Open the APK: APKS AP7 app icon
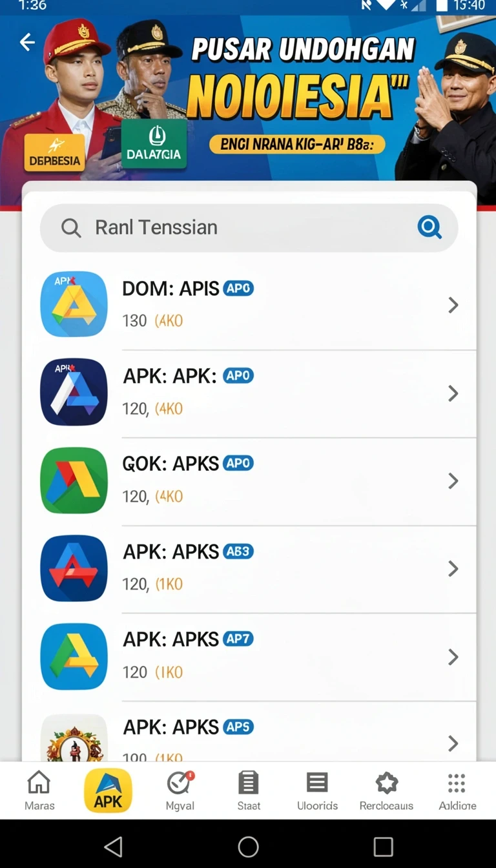The width and height of the screenshot is (496, 868). coord(74,656)
